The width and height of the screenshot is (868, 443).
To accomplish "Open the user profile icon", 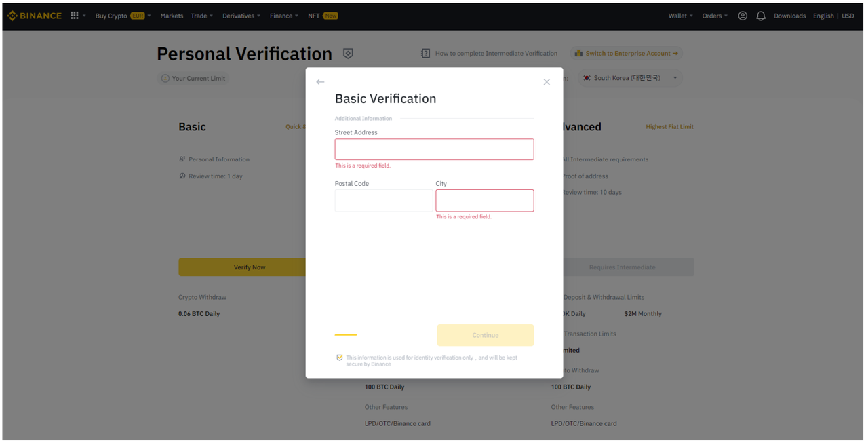I will (x=743, y=16).
